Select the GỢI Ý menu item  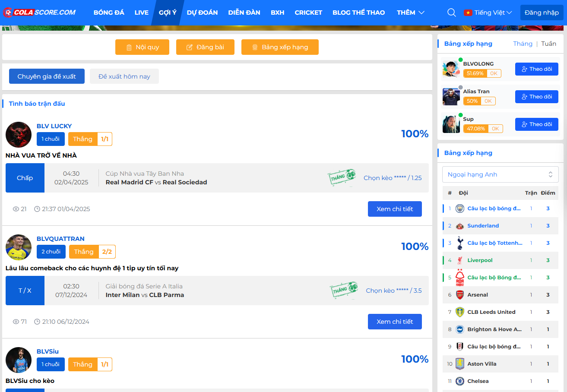(168, 13)
